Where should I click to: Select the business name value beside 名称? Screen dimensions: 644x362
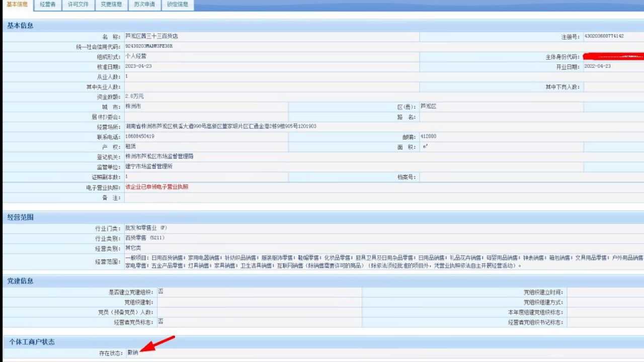(151, 37)
